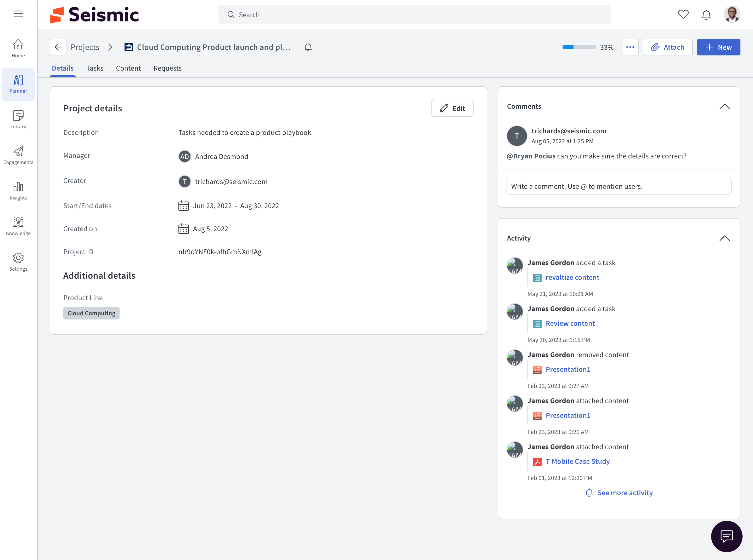
Task: Switch to the Tasks tab
Action: pyautogui.click(x=95, y=68)
